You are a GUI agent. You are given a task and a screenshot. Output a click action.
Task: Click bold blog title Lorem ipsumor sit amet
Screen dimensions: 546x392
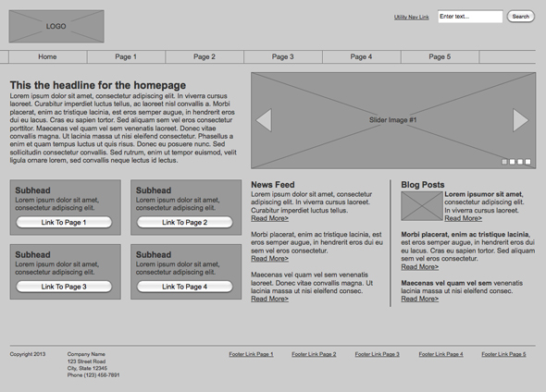(484, 194)
